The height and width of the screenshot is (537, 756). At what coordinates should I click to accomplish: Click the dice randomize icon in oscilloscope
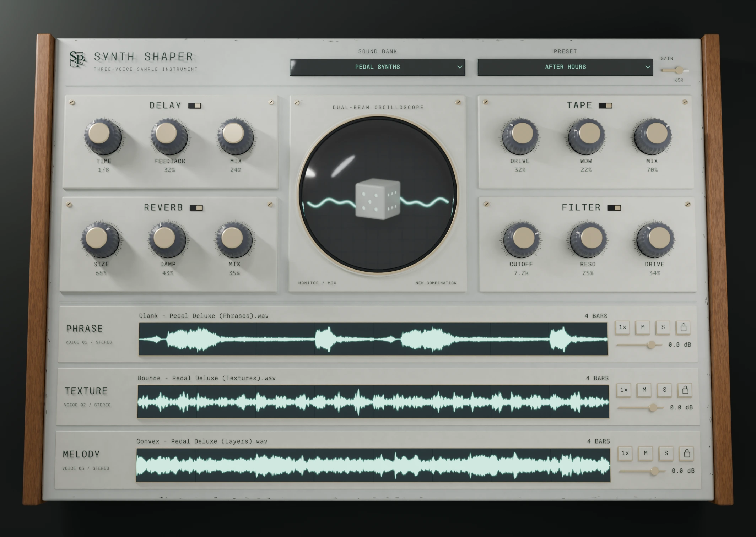point(378,199)
